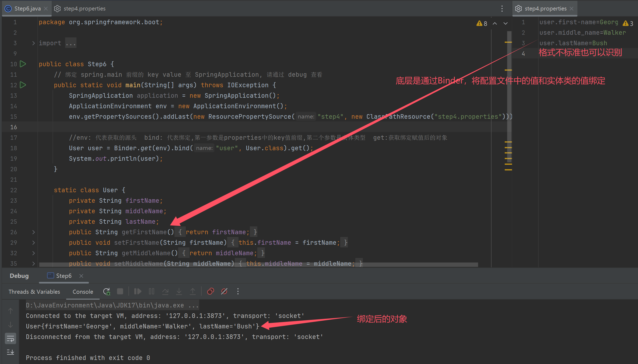Click 'user.middle_name=Walker' property line
Image resolution: width=638 pixels, height=364 pixels.
coord(583,33)
